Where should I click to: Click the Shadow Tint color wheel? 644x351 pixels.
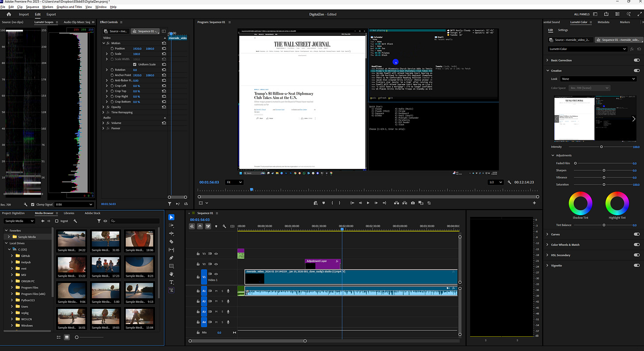pyautogui.click(x=580, y=203)
